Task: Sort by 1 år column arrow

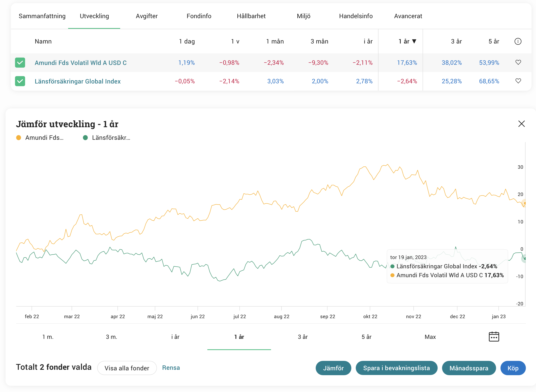Action: click(x=414, y=41)
